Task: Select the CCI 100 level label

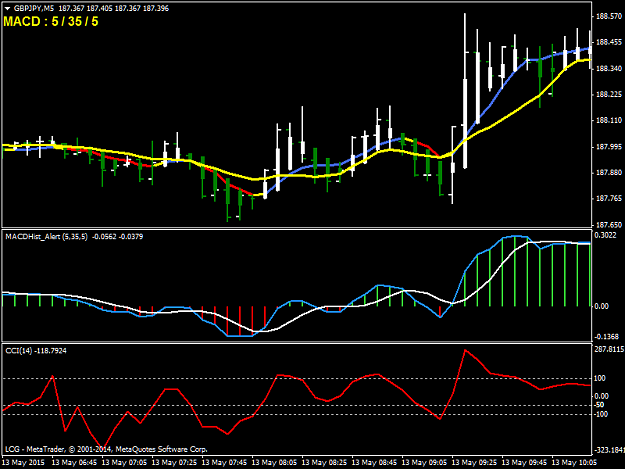Action: (600, 378)
